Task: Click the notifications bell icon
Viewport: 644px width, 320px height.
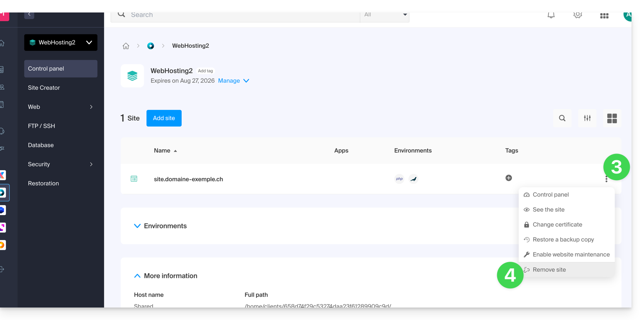Action: pos(551,15)
